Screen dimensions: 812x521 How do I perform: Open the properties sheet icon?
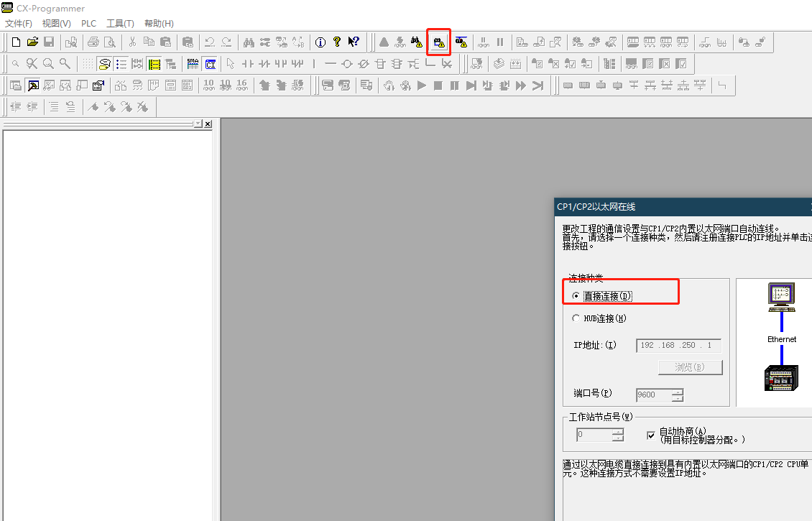[x=98, y=86]
